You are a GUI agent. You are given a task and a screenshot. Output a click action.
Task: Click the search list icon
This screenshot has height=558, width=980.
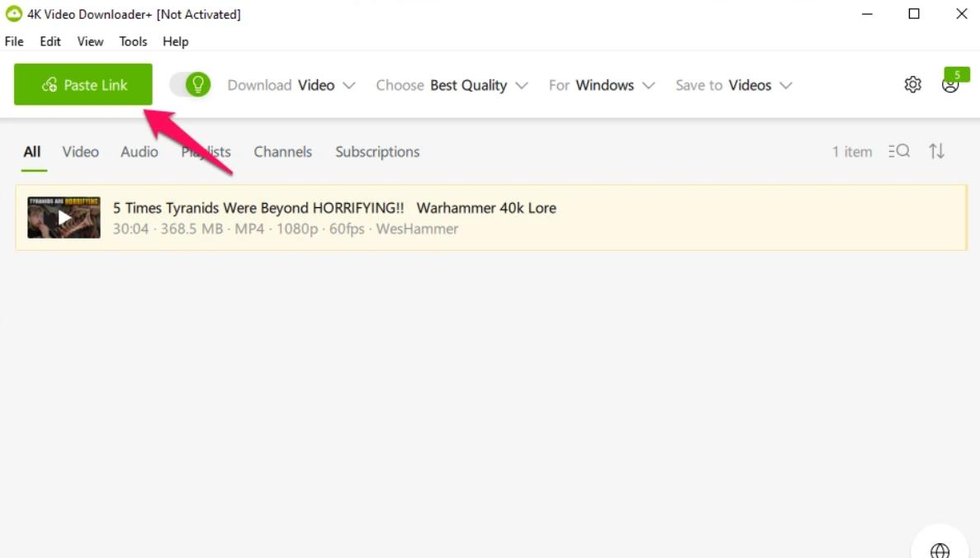tap(899, 151)
